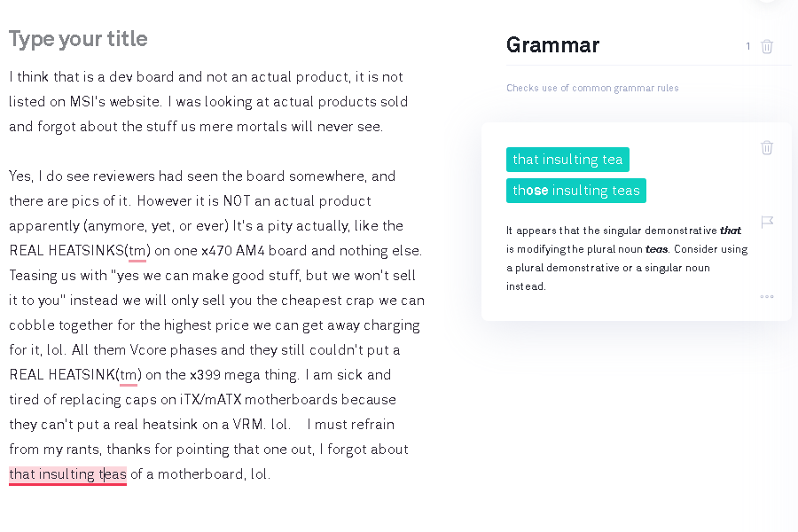Viewport: 798px width, 532px height.
Task: Select the underlined "(tm)" after REAL HEATSINKS
Action: tap(137, 251)
